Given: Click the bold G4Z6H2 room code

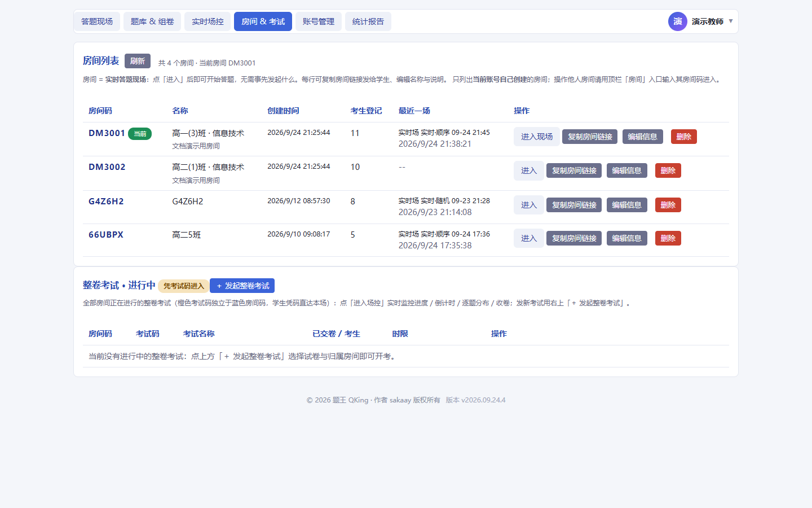Looking at the screenshot, I should coord(106,202).
